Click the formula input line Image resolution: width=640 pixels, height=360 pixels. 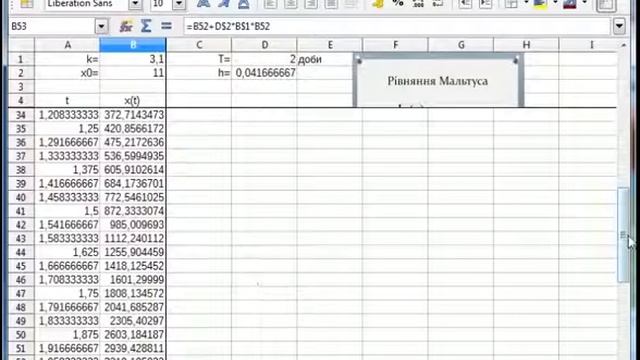pos(397,27)
